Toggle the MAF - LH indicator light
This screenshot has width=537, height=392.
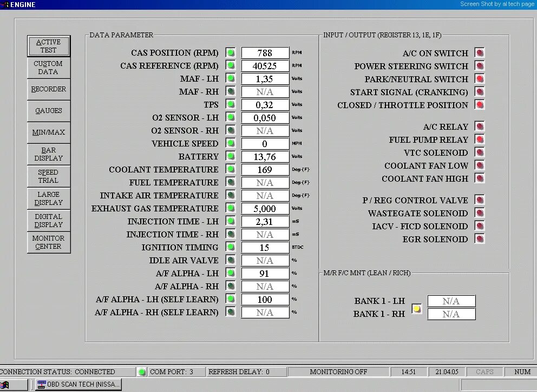(230, 78)
